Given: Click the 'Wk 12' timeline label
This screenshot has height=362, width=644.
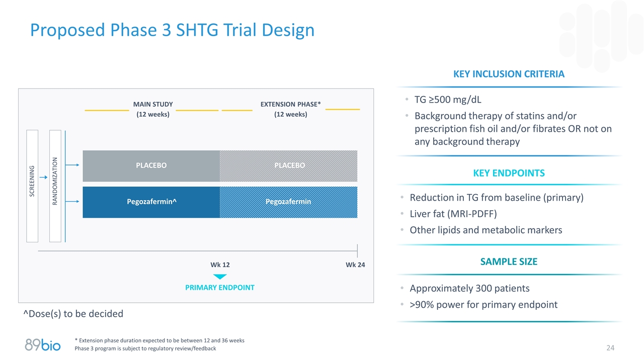Looking at the screenshot, I should pos(220,265).
